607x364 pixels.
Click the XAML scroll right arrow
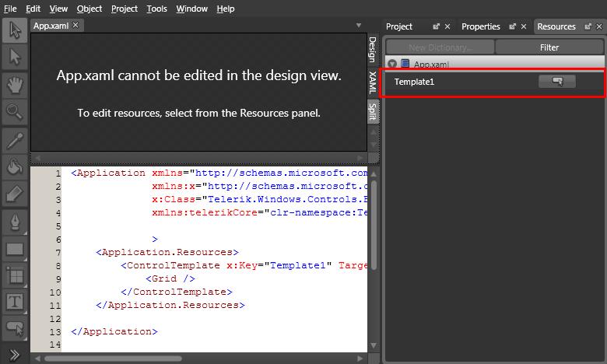360,359
